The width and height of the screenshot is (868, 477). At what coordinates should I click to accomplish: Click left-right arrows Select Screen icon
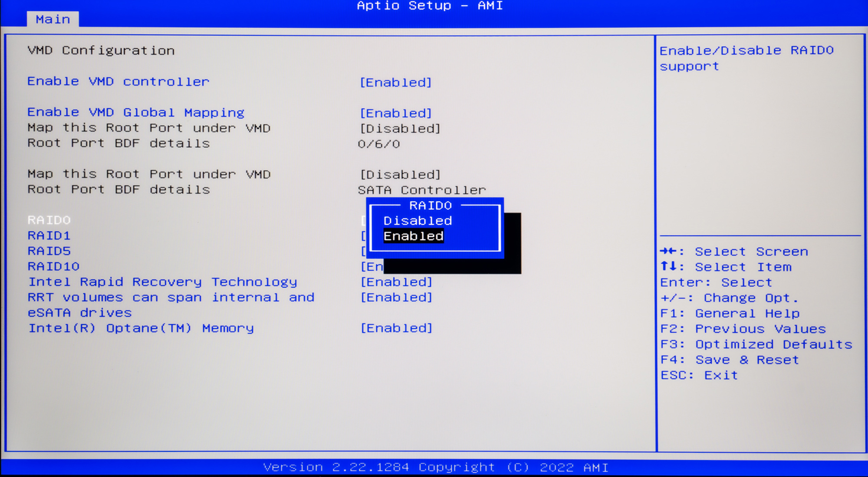click(668, 252)
